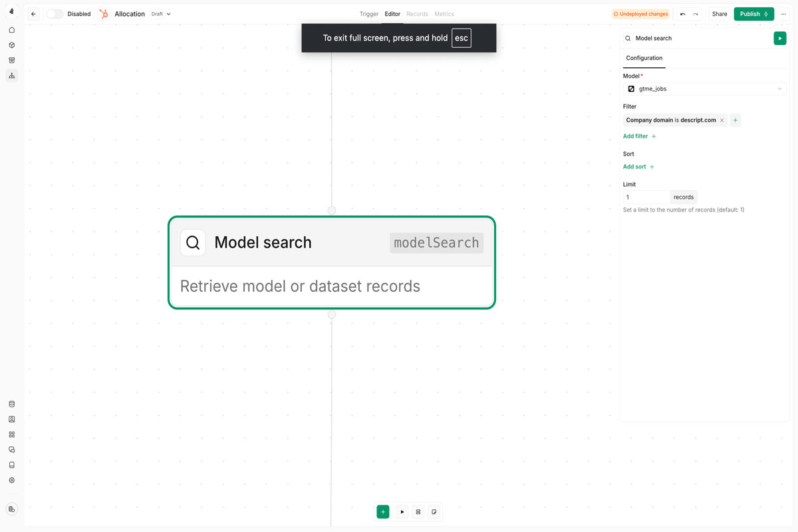
Task: Open the gtme_jobs Model dropdown
Action: (704, 89)
